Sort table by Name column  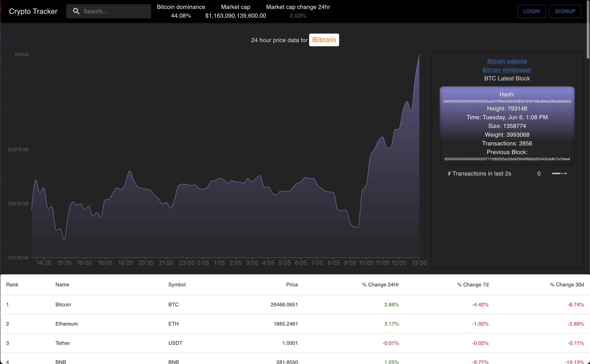tap(62, 285)
